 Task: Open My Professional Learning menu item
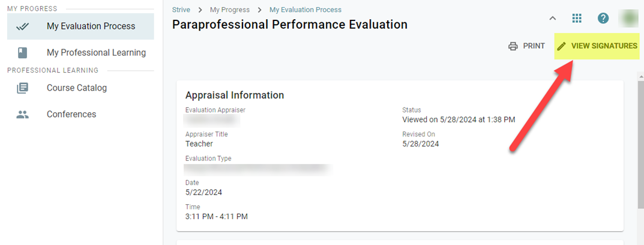pos(96,53)
